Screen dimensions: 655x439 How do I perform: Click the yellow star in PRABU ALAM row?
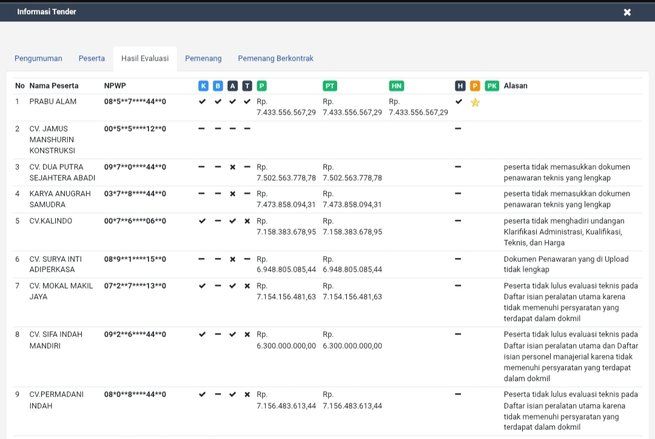475,102
